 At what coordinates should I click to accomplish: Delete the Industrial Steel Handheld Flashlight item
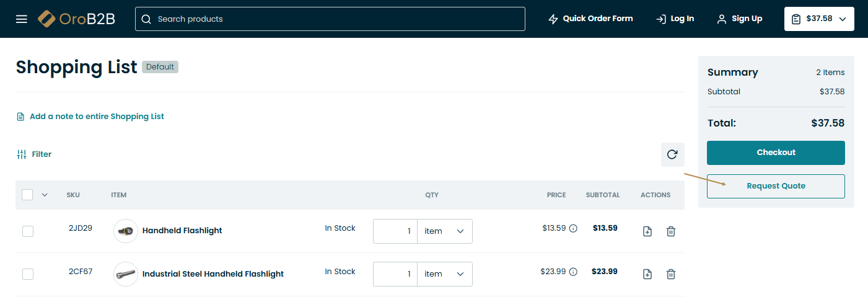(671, 274)
